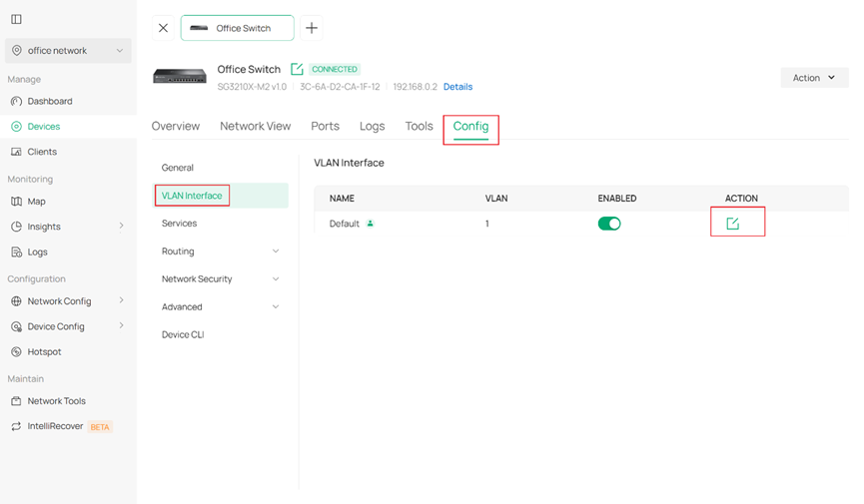Click the Devices target icon
The width and height of the screenshot is (864, 504).
coord(17,127)
